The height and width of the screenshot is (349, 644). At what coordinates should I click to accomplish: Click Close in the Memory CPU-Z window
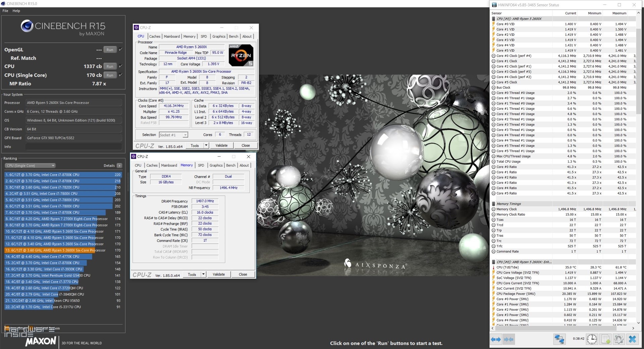pos(243,275)
